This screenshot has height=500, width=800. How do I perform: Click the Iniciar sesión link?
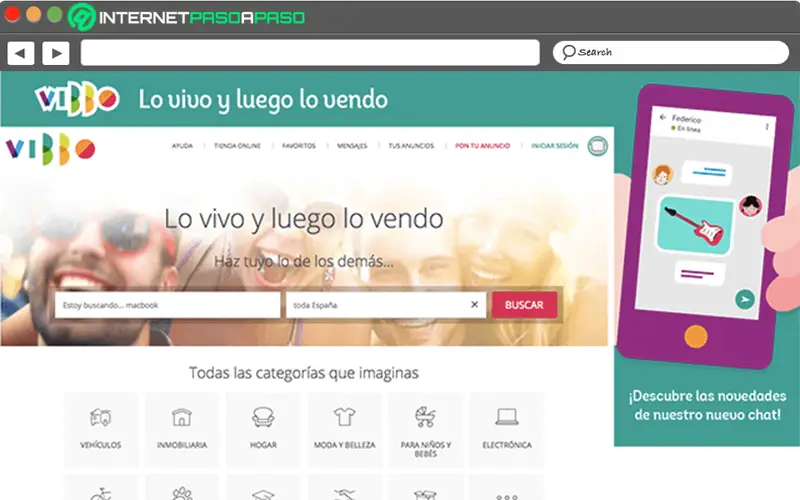coord(555,146)
